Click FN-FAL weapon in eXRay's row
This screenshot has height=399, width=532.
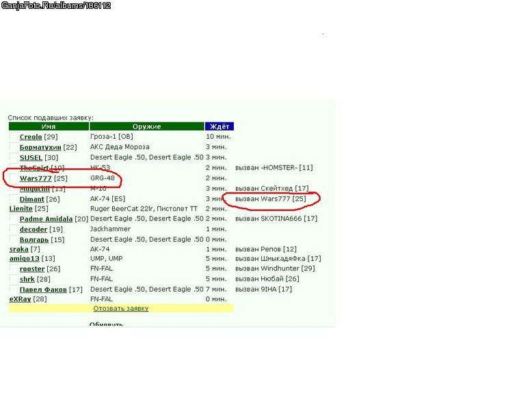101,299
